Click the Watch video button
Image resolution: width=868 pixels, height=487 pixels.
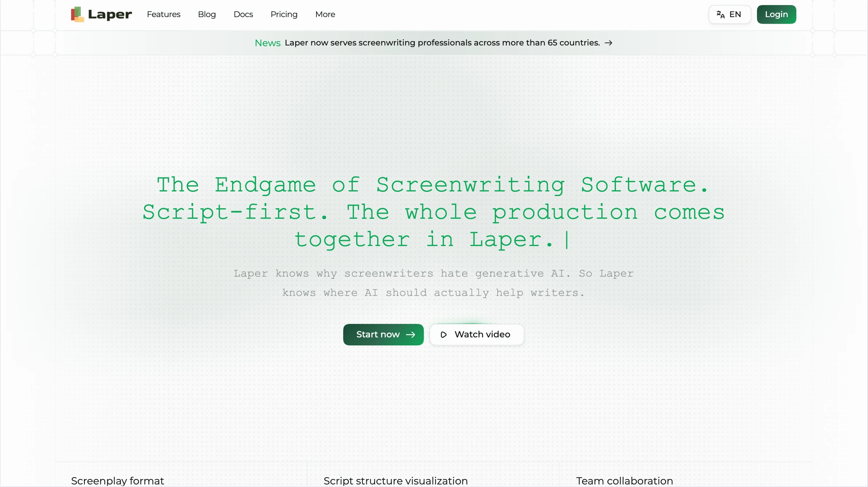pyautogui.click(x=477, y=334)
